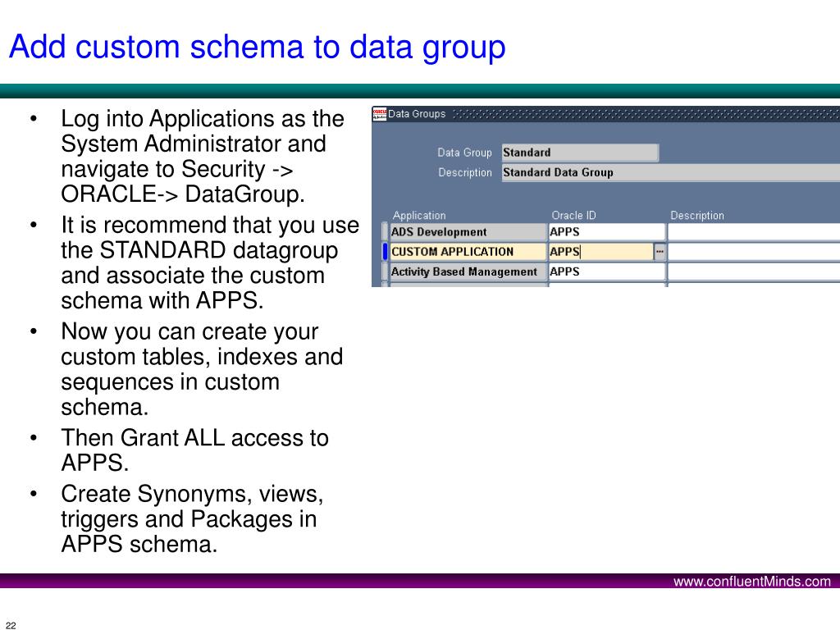Image resolution: width=840 pixels, height=630 pixels.
Task: Open the www.confluentMinds.com link
Action: (x=752, y=582)
